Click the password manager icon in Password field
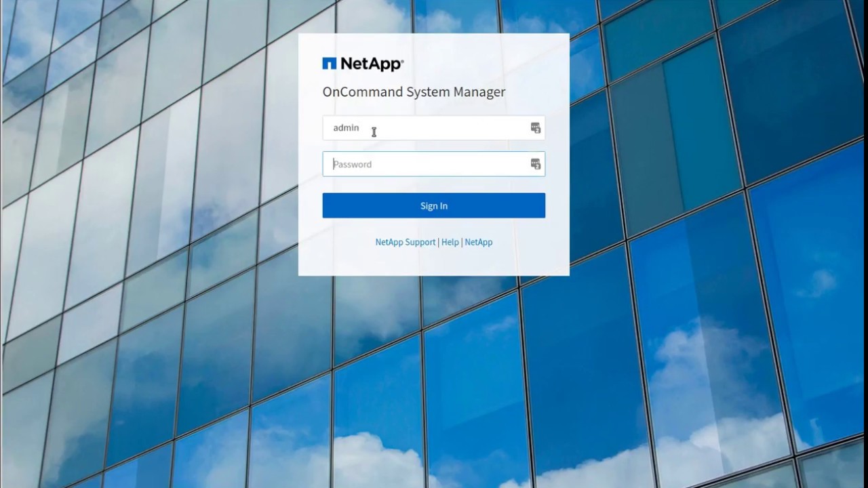Screen dimensions: 868x488 pos(535,164)
